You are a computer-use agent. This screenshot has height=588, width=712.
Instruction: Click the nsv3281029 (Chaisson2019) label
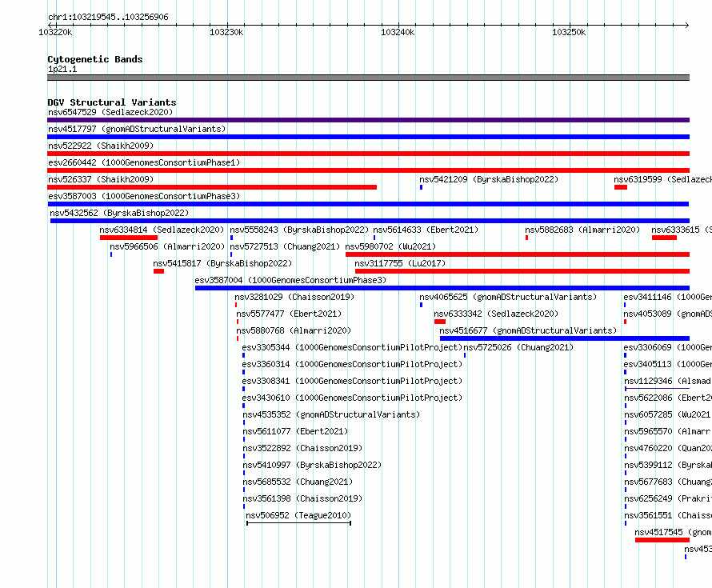pyautogui.click(x=294, y=297)
